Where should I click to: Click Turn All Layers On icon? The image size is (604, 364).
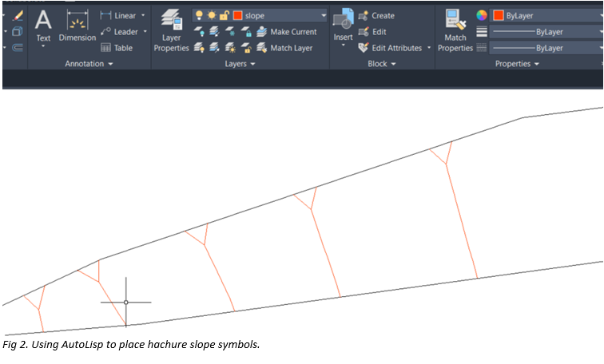199,48
